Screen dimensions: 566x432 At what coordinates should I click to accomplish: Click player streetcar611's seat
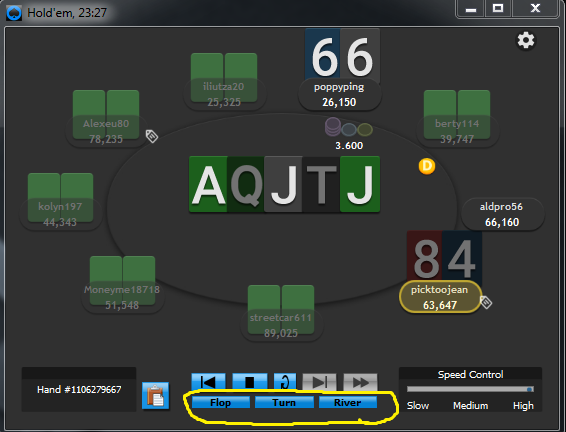pyautogui.click(x=281, y=313)
